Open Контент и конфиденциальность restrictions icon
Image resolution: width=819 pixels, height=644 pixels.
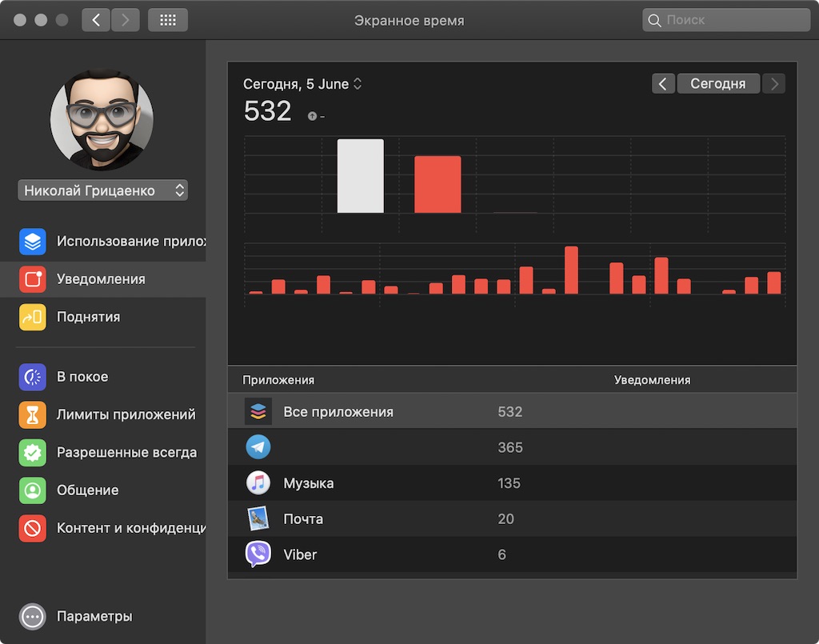[32, 528]
